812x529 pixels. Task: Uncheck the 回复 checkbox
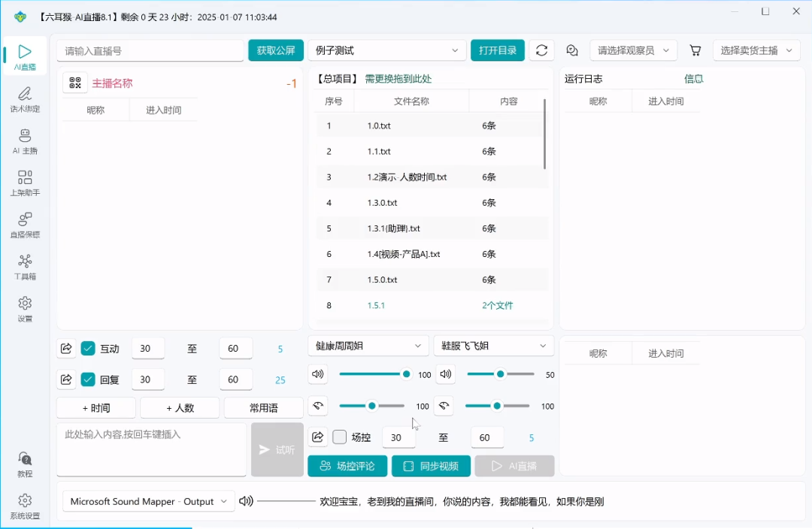pos(88,379)
